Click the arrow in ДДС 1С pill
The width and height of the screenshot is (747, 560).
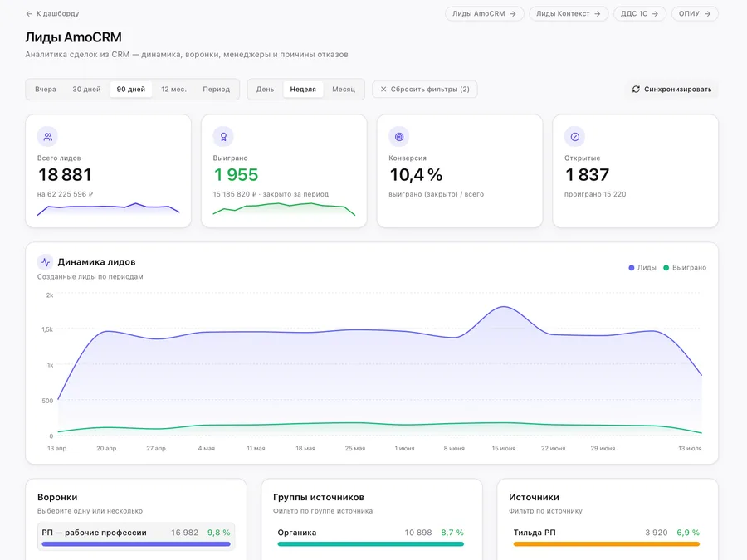tap(655, 14)
